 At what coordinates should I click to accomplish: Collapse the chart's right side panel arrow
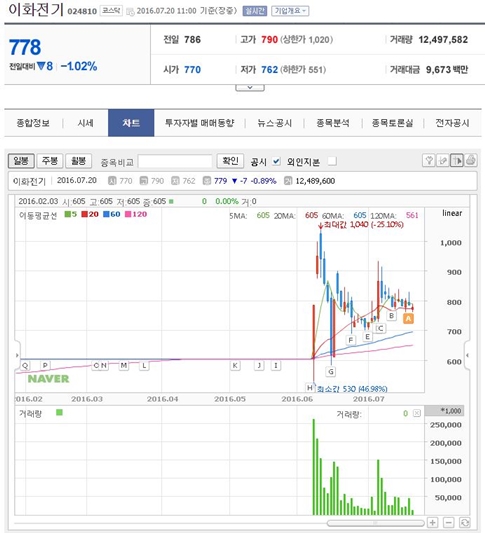click(x=468, y=355)
